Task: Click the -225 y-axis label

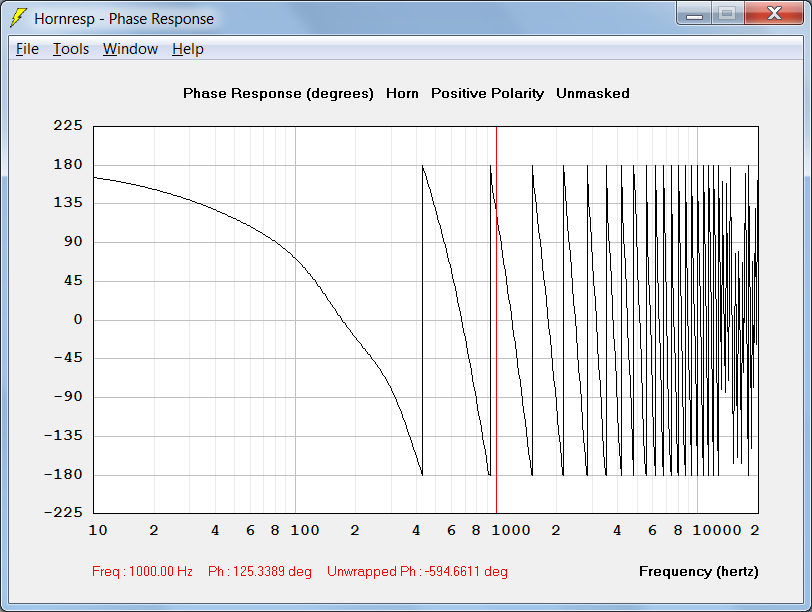Action: [63, 512]
